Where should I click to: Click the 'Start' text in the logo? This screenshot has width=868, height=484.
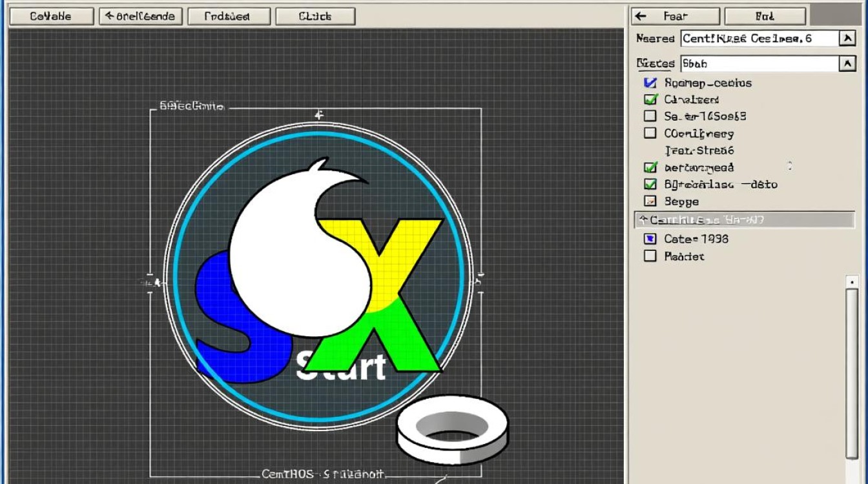tap(340, 367)
